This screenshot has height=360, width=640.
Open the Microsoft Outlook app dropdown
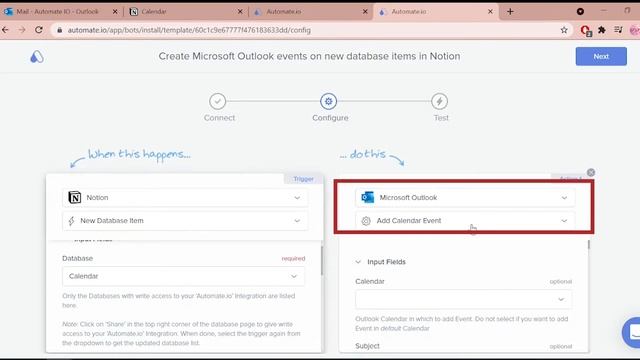pyautogui.click(x=465, y=198)
